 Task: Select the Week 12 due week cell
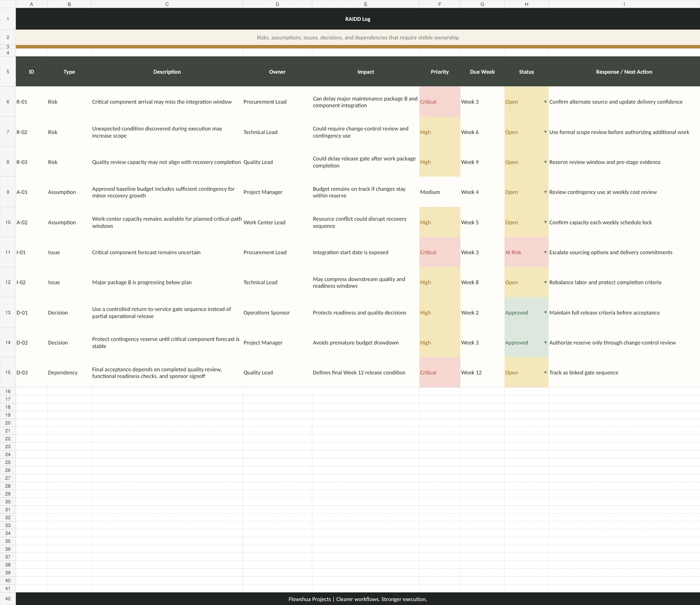pos(482,373)
